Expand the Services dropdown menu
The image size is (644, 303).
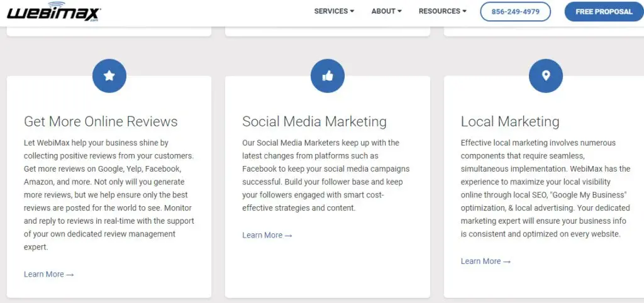(334, 11)
